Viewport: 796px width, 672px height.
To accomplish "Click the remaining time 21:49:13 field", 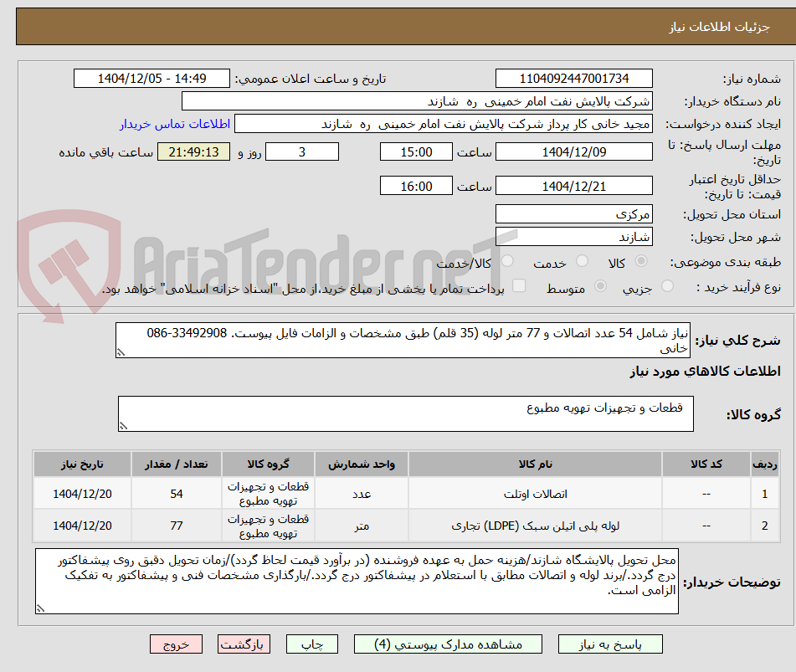I will [x=193, y=151].
